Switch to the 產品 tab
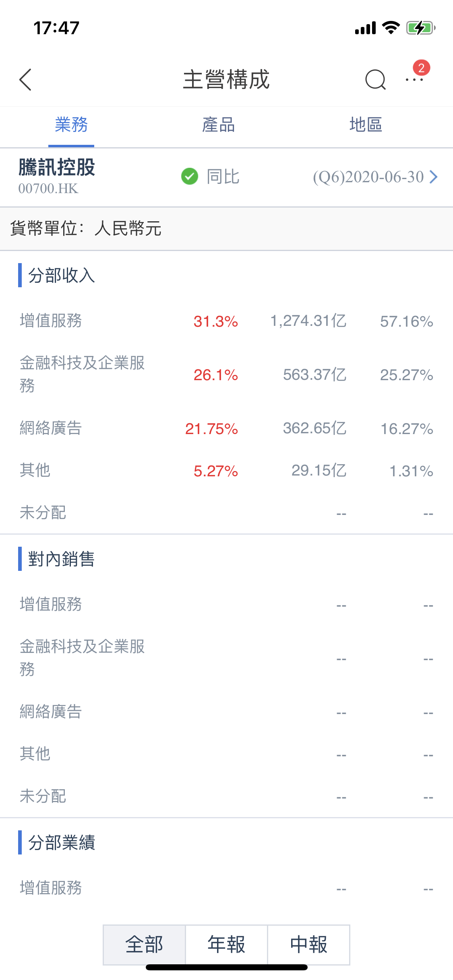Viewport: 453px width, 980px height. pos(218,125)
